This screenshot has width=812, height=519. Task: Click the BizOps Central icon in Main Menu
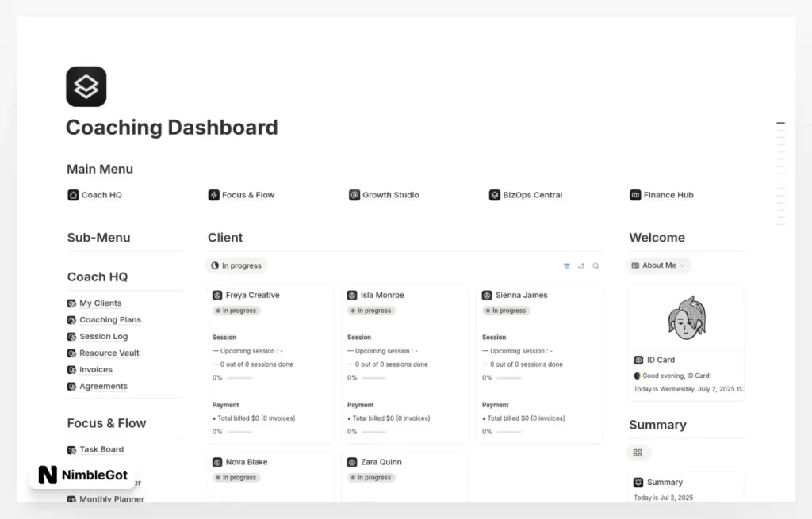click(x=495, y=195)
